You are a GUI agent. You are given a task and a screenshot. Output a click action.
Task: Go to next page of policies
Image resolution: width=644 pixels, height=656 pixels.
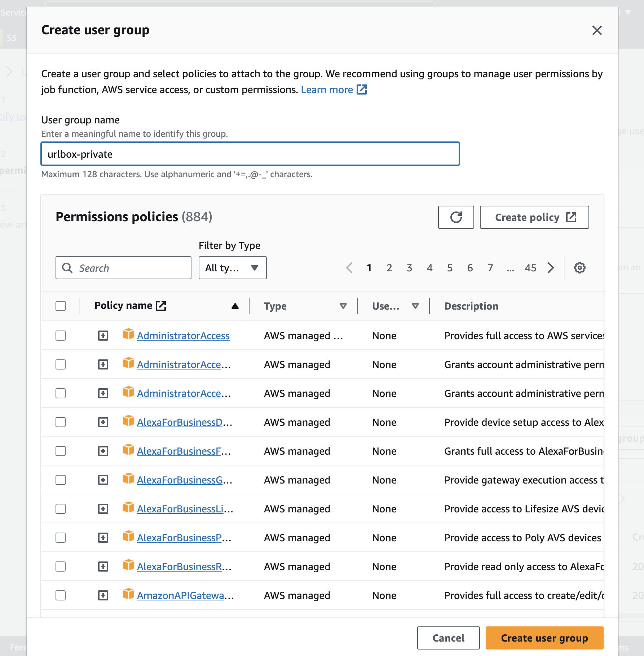[551, 268]
